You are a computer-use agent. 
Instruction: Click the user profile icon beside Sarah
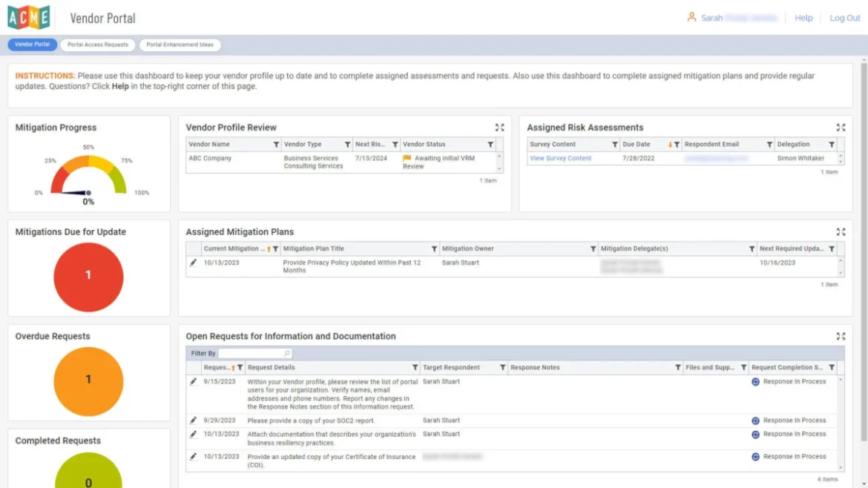coord(691,17)
